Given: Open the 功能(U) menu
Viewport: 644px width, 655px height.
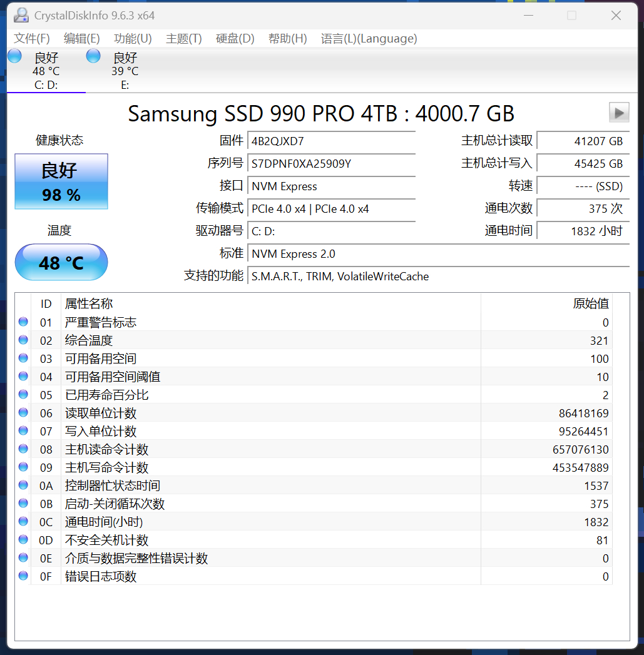Looking at the screenshot, I should 132,38.
